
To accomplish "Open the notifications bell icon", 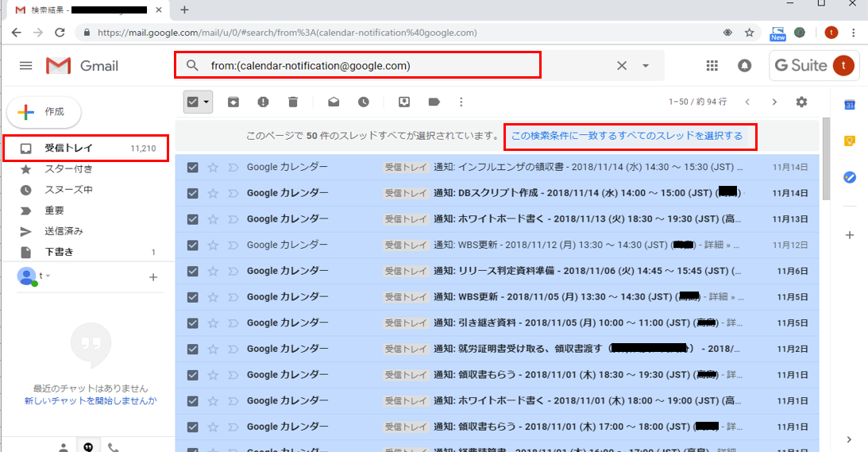I will (x=745, y=65).
